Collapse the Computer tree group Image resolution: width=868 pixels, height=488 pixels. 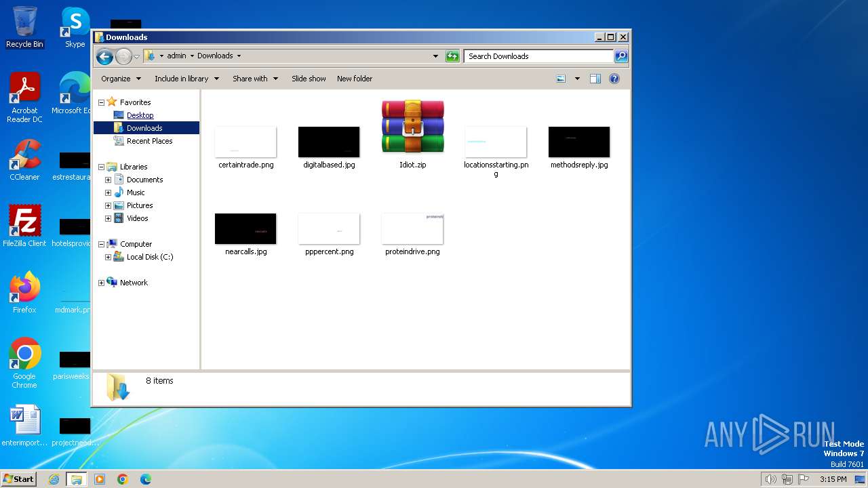point(102,244)
